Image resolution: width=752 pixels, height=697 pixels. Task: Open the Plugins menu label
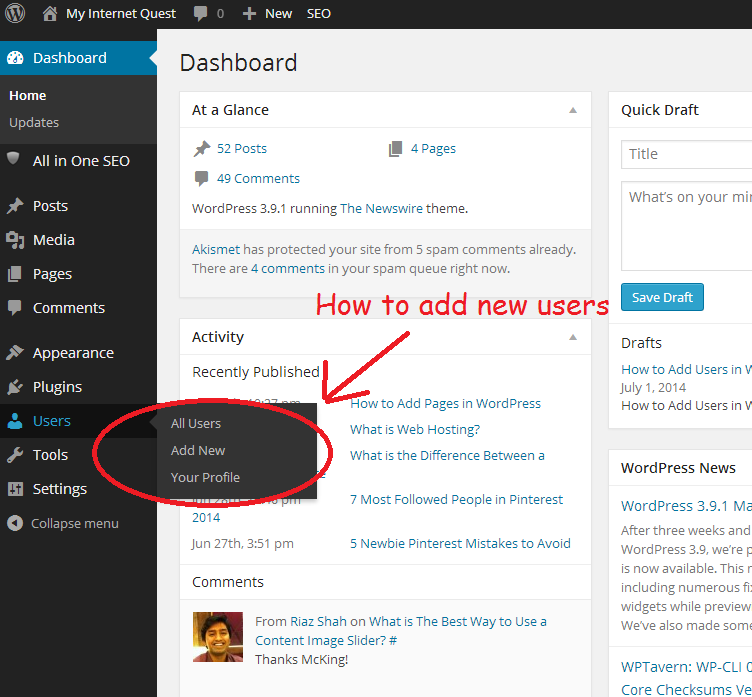click(57, 387)
